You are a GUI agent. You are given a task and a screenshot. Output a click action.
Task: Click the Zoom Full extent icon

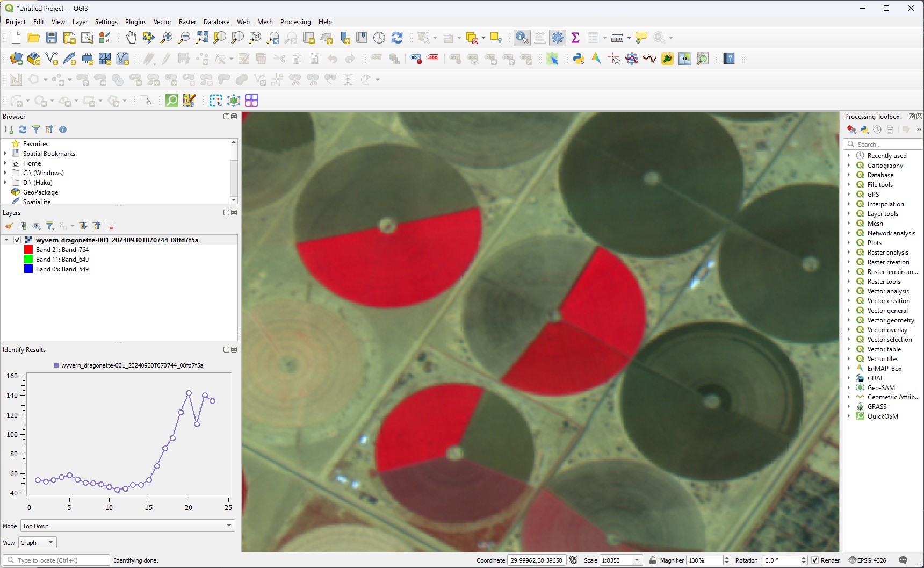click(202, 38)
